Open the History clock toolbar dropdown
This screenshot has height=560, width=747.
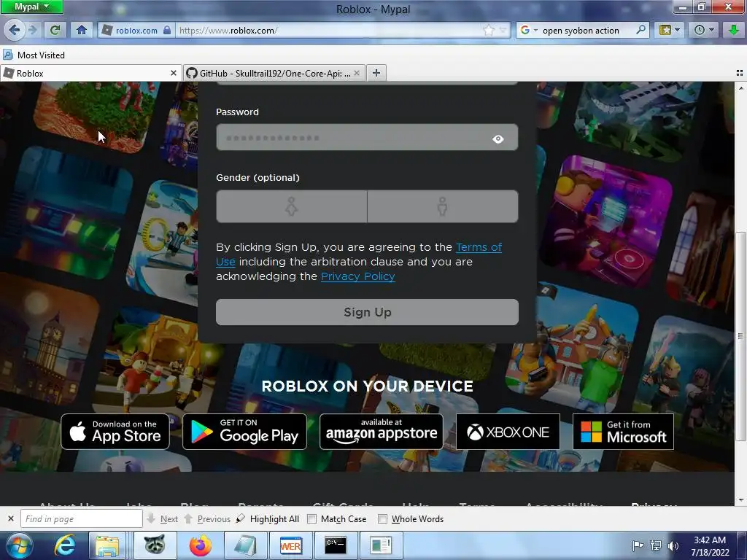704,30
